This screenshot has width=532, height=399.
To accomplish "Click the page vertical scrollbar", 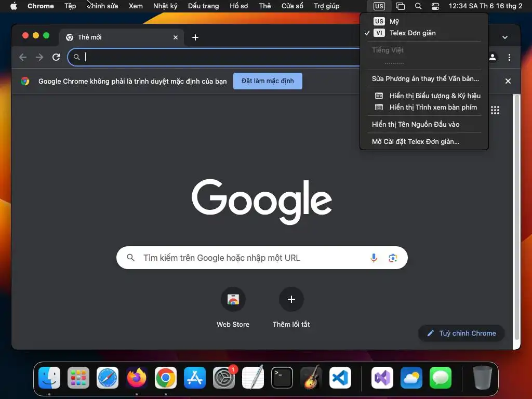I will [x=517, y=217].
